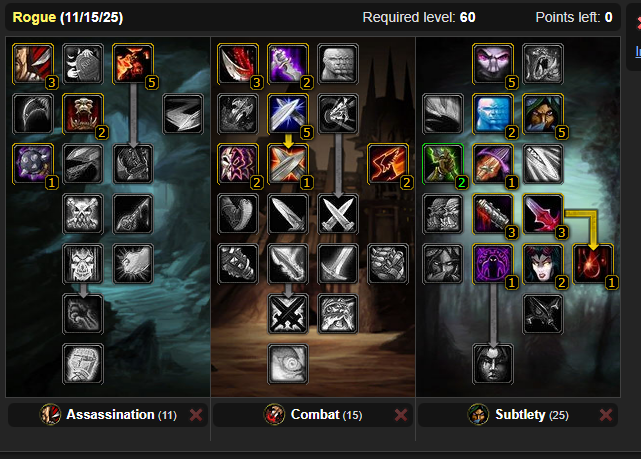This screenshot has width=641, height=459.
Task: Click the Subtlety (25) tree label
Action: point(532,415)
